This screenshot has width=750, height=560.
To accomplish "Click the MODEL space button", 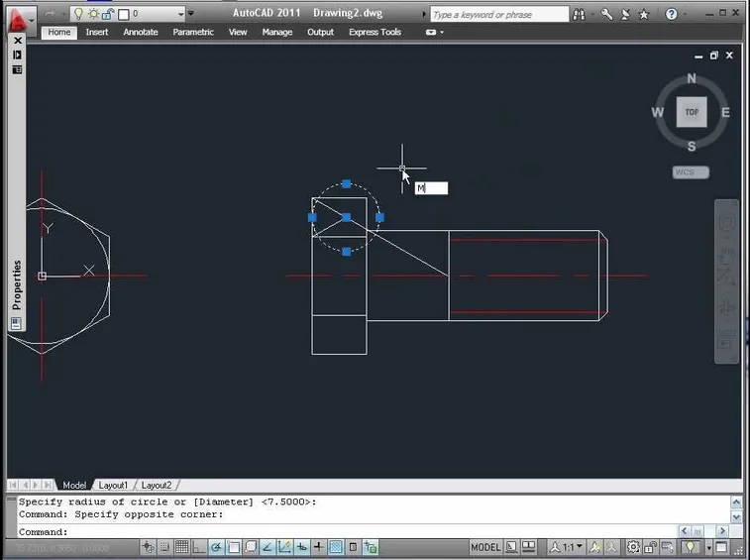I will coord(485,546).
